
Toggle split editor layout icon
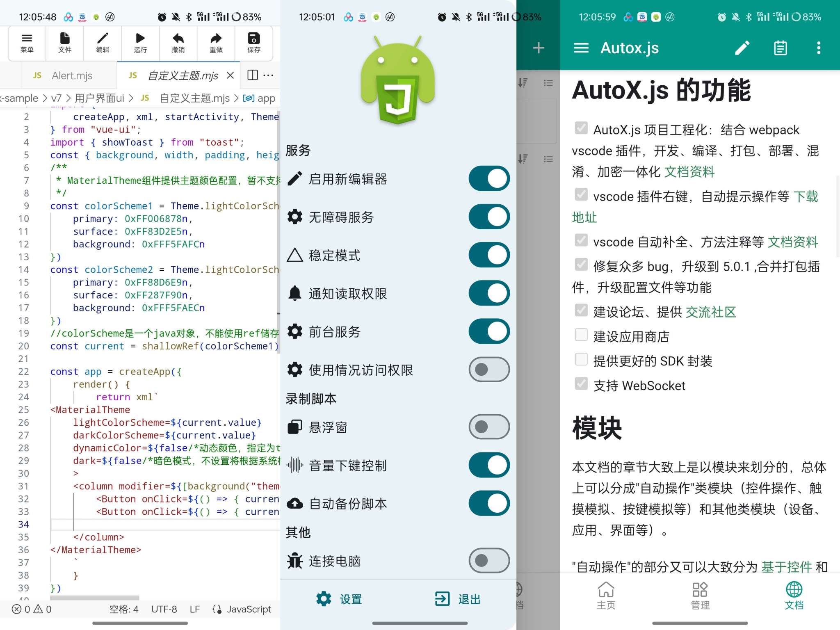coord(253,75)
